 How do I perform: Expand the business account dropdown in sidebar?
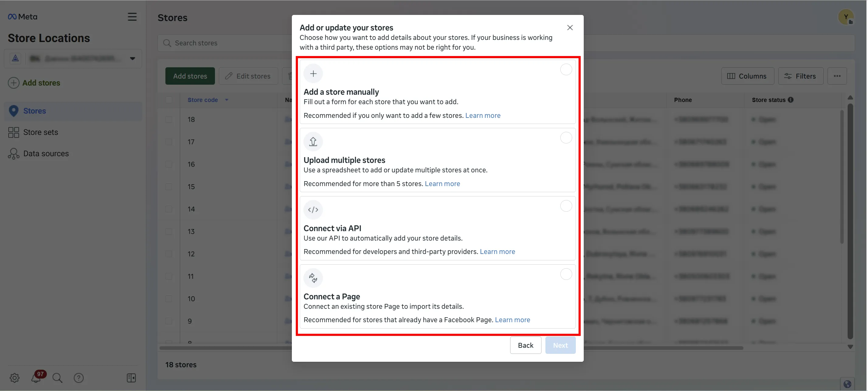132,58
